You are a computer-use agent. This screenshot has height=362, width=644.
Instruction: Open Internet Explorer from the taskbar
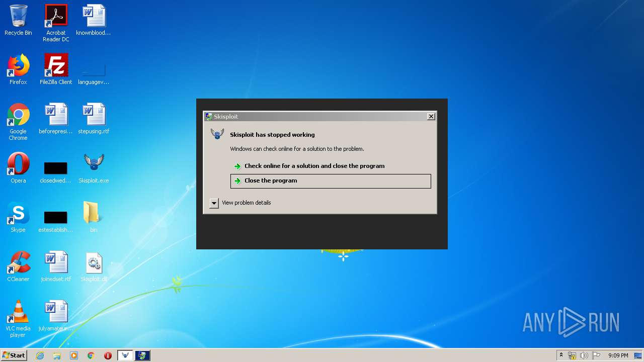point(40,355)
